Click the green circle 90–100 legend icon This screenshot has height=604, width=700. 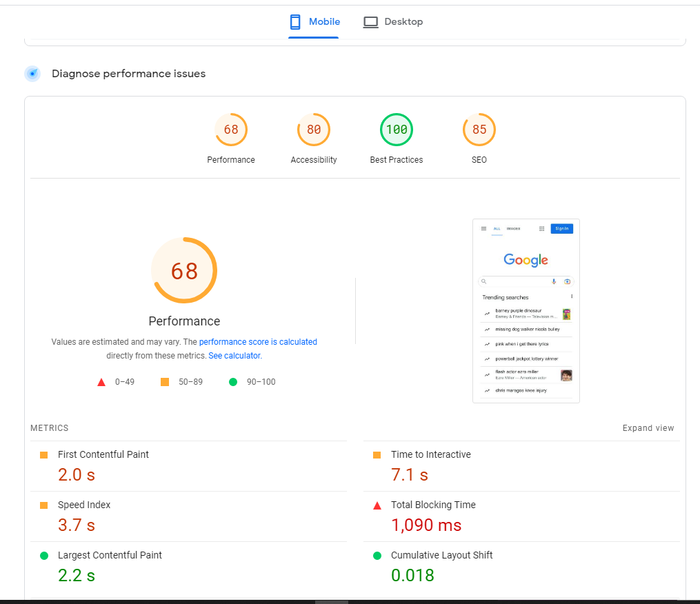pyautogui.click(x=233, y=382)
